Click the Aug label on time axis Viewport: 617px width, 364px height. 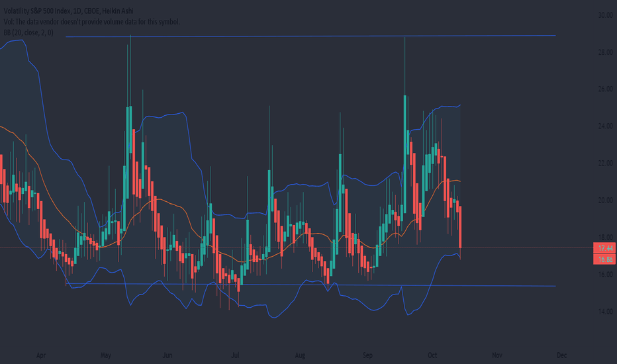coord(300,355)
